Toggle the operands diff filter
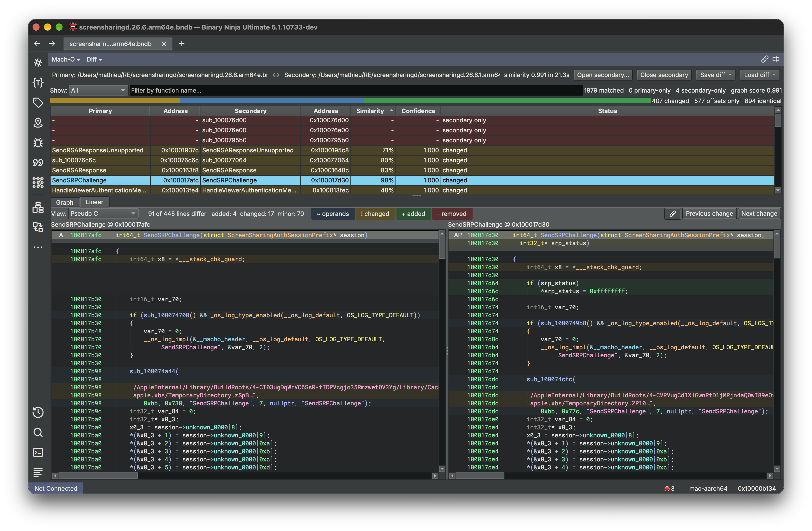The image size is (812, 531). click(x=333, y=214)
